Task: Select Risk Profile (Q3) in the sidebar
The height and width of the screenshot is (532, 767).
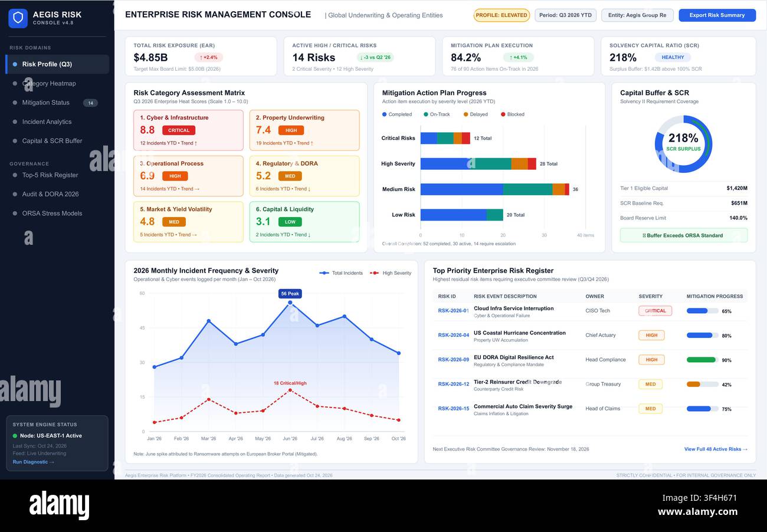Action: [57, 64]
